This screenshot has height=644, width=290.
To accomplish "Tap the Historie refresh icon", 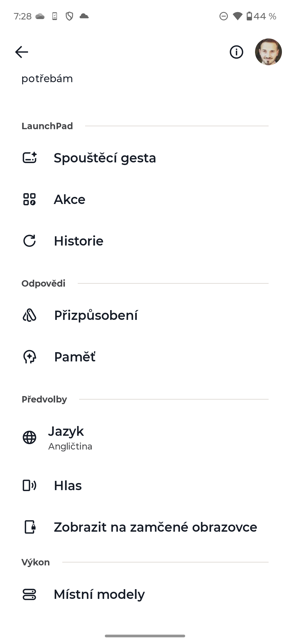I will (x=29, y=241).
